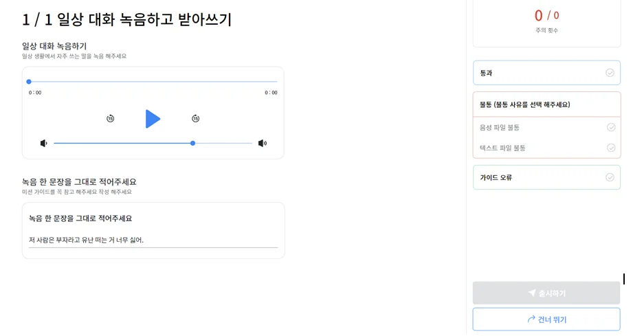Click the paper plane icon on 출시하기
The width and height of the screenshot is (644, 336).
(x=532, y=293)
